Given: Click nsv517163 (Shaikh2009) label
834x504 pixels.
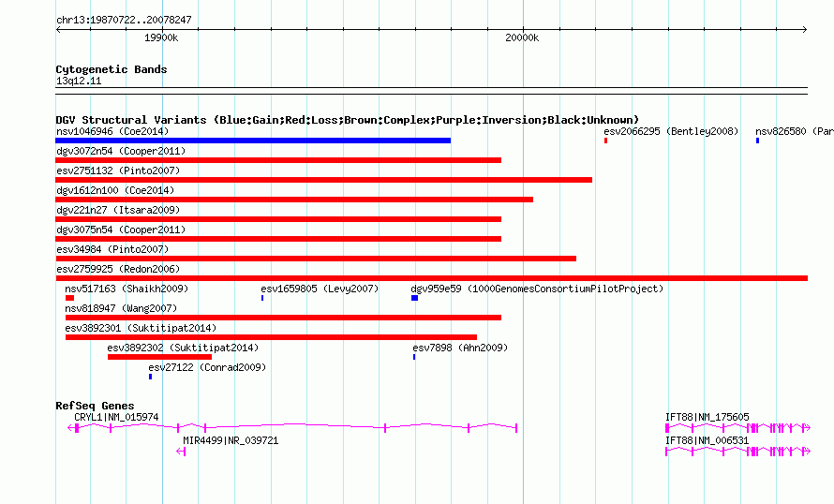Looking at the screenshot, I should pyautogui.click(x=127, y=289).
